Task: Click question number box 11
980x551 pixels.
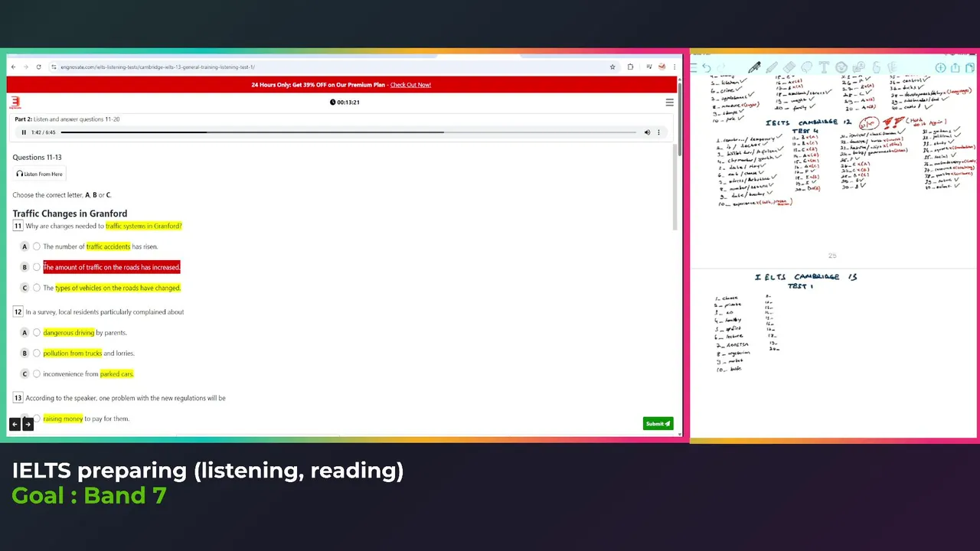Action: point(18,226)
